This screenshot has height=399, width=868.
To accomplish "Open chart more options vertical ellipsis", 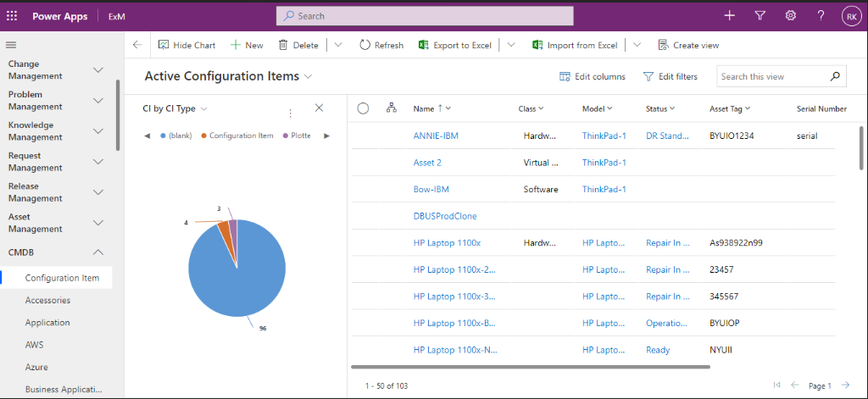I will 290,113.
